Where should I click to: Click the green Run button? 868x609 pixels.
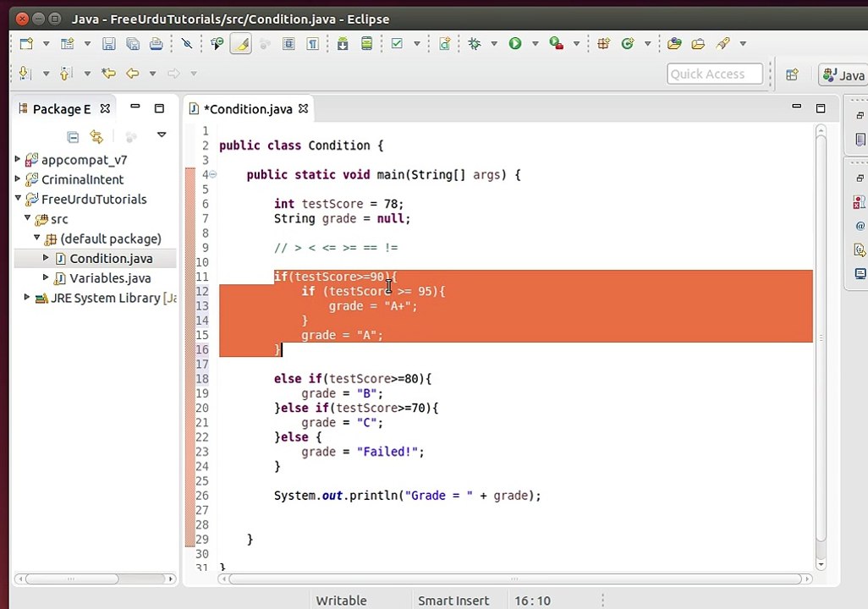[515, 43]
